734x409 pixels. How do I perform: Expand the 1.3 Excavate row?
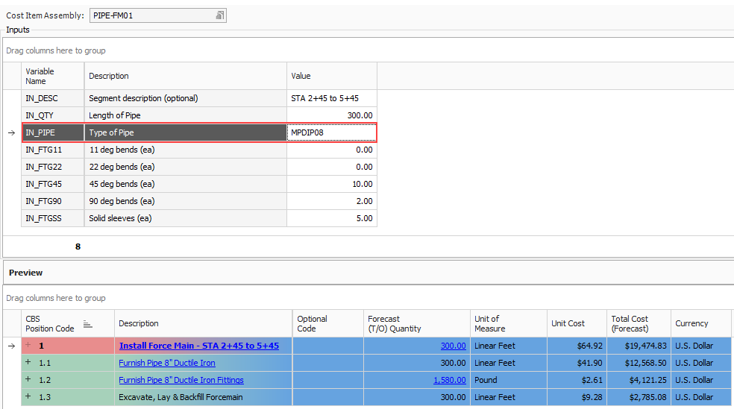[28, 397]
